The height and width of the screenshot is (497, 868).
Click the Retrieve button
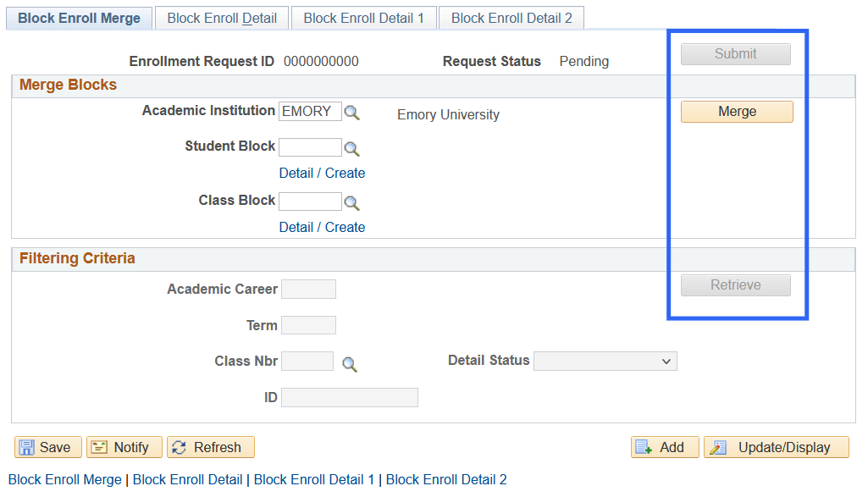click(735, 284)
